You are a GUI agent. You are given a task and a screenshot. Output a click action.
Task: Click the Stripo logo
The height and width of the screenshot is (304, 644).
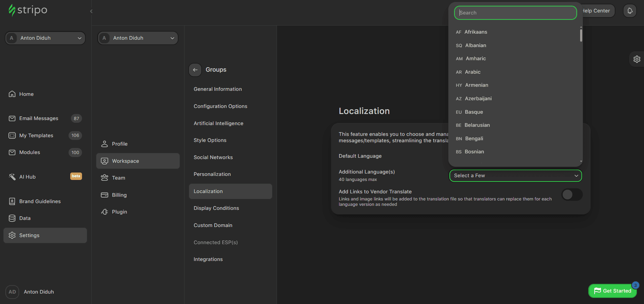tap(28, 10)
